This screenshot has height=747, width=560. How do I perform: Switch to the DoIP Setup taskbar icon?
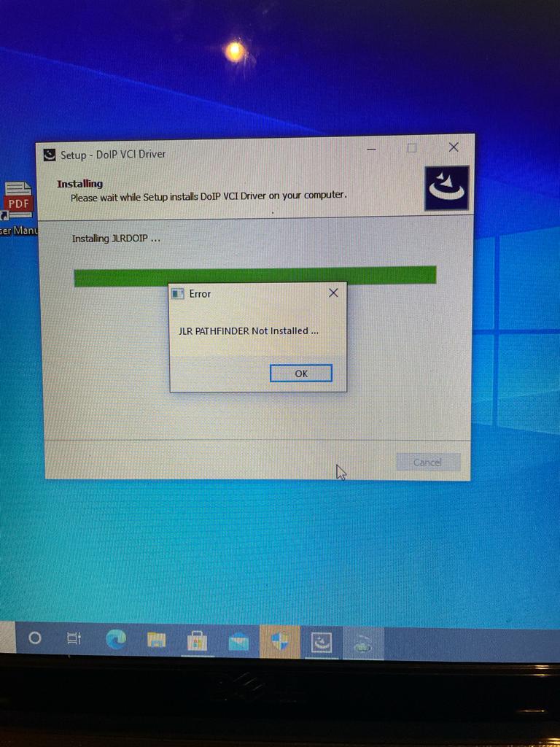point(322,642)
